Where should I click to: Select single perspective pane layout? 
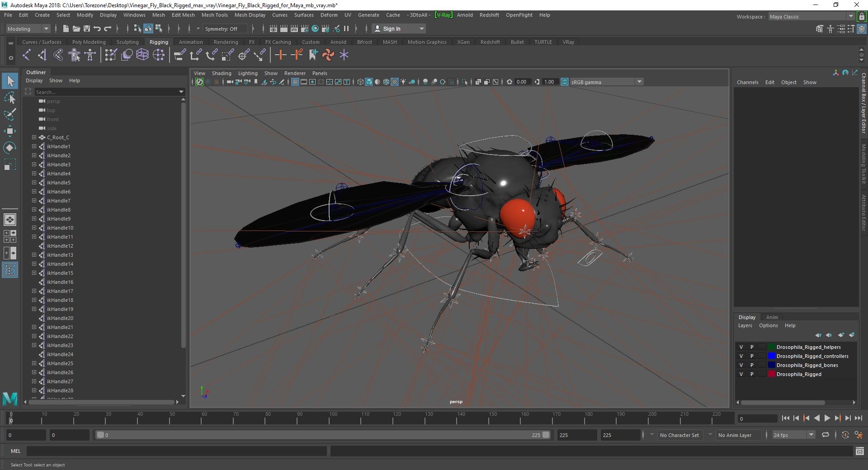click(10, 220)
